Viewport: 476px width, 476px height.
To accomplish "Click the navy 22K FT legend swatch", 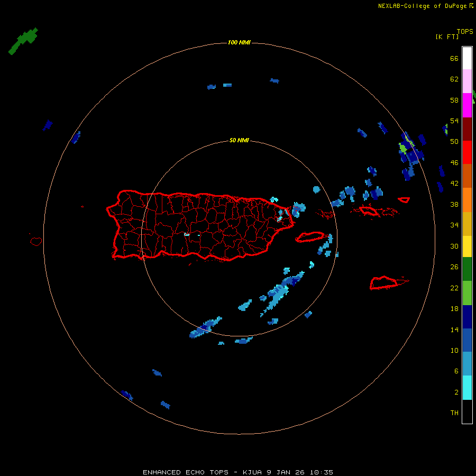I will coord(467,317).
